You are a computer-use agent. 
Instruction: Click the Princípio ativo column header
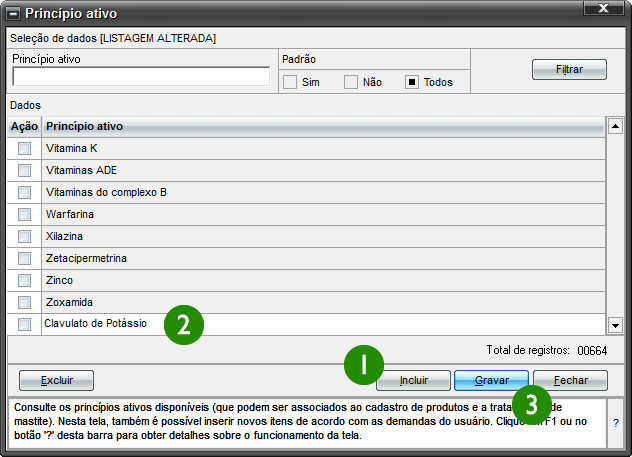(323, 127)
